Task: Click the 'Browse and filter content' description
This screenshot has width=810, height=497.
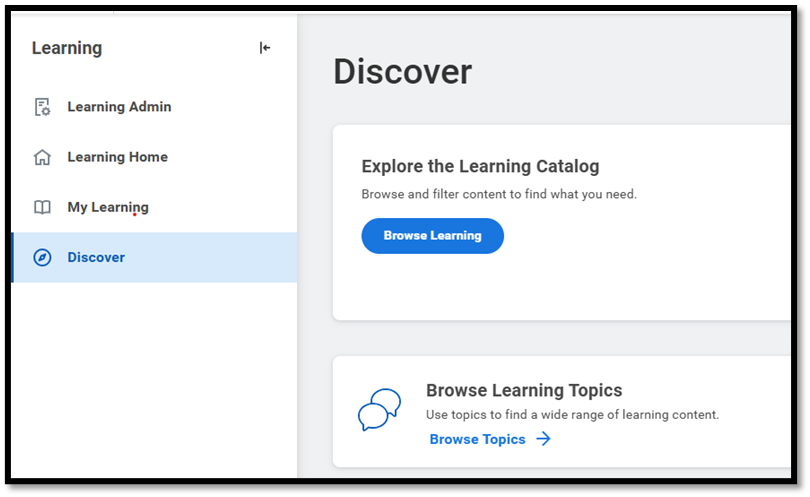Action: tap(498, 194)
